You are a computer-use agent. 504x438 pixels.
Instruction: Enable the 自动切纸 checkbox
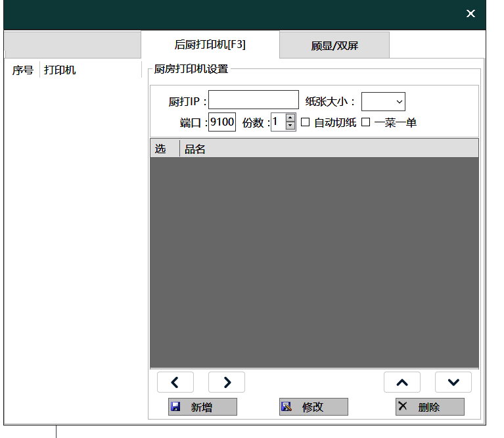306,122
